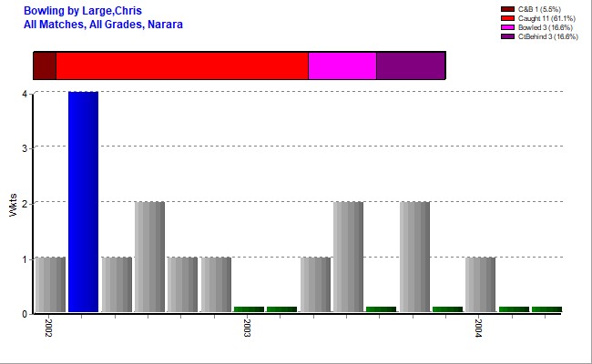Select the large red segment in stacked bar
Image resolution: width=592 pixels, height=364 pixels.
click(x=182, y=66)
